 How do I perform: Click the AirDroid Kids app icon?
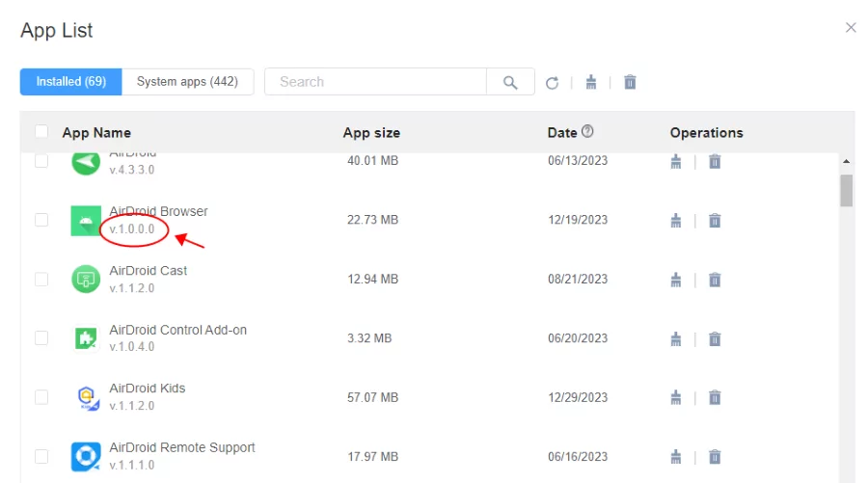click(x=87, y=398)
